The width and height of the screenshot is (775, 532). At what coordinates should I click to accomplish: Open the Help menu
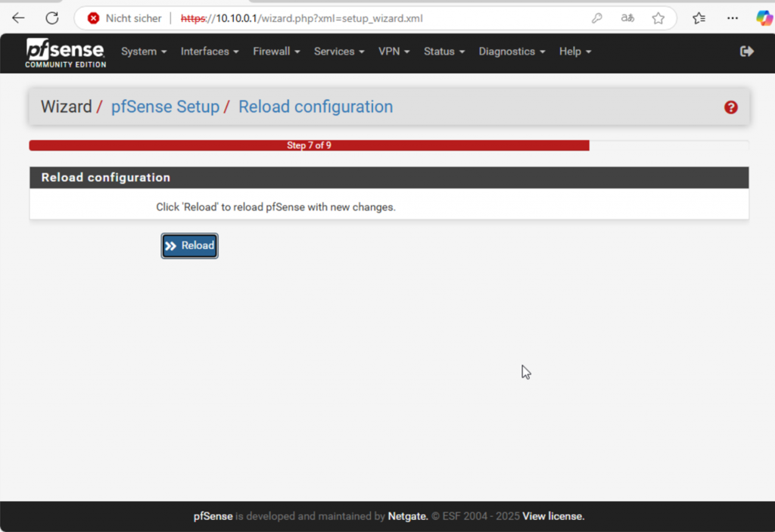(575, 51)
